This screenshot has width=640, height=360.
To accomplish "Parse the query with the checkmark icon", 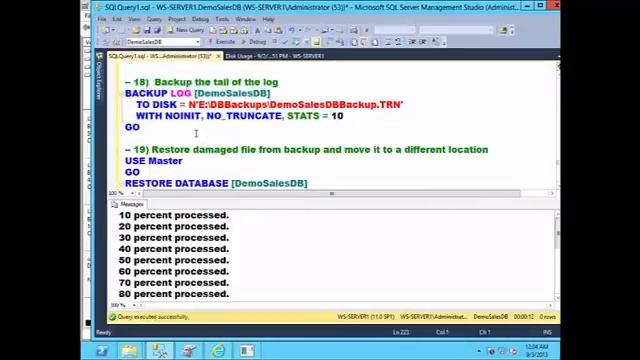I will click(285, 42).
